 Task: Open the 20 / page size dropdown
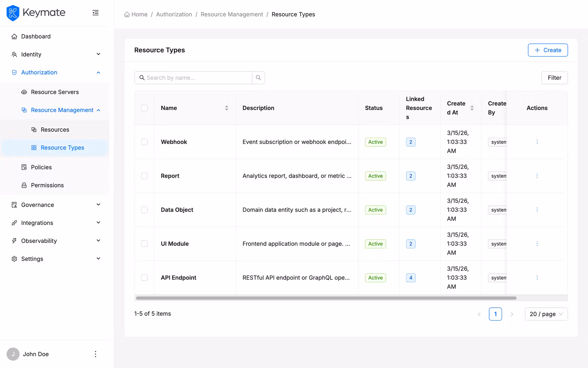point(546,314)
